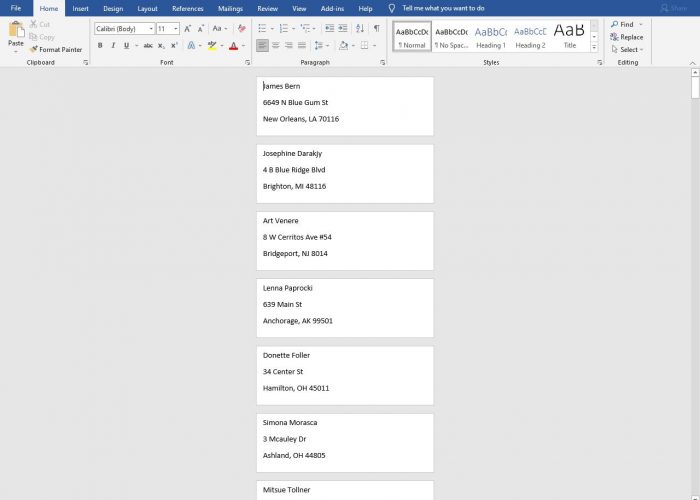Switch to the Mailings tab

point(230,8)
